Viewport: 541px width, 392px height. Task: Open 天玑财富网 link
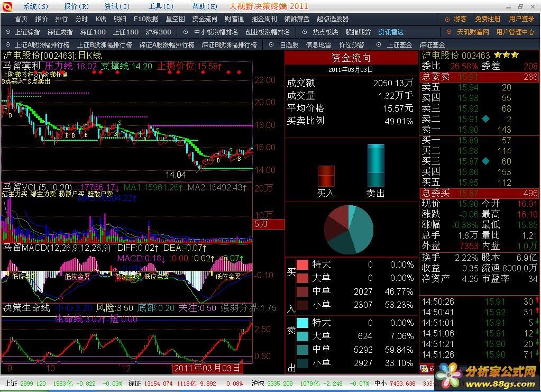coord(473,32)
